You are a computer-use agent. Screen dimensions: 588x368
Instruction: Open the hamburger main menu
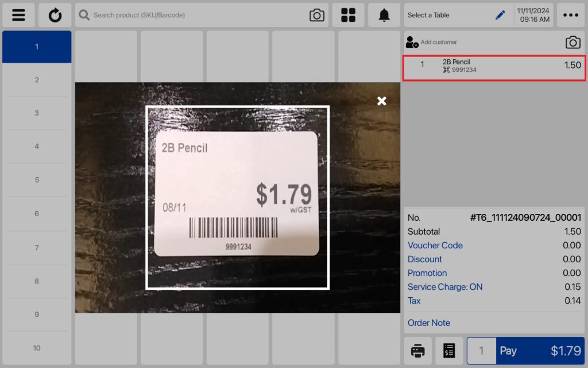[18, 15]
